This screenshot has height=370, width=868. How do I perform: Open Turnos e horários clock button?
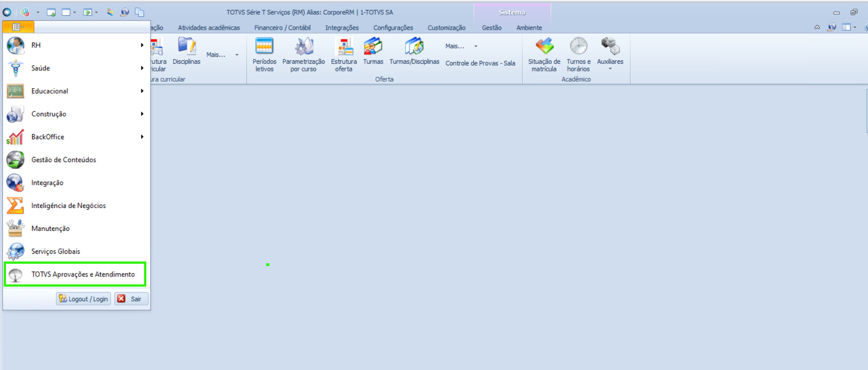tap(579, 55)
